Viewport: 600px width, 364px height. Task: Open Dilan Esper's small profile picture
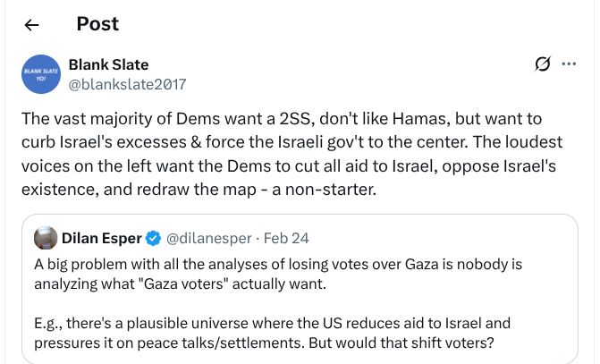coord(46,239)
